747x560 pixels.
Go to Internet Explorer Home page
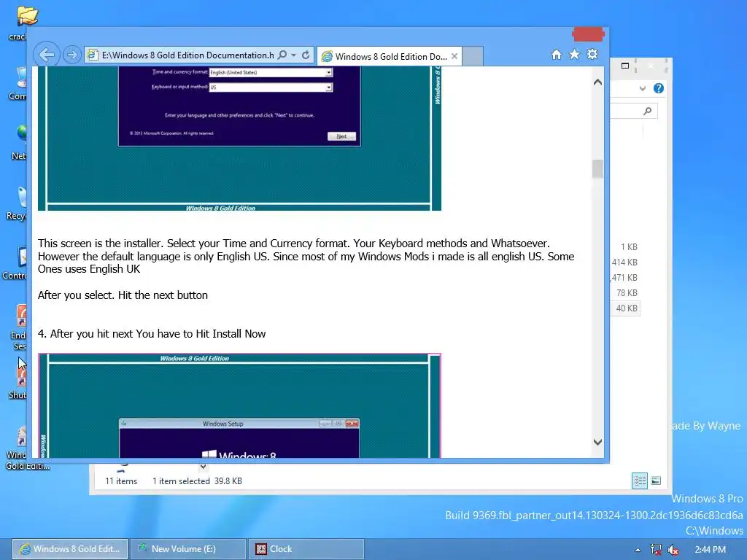pyautogui.click(x=557, y=54)
